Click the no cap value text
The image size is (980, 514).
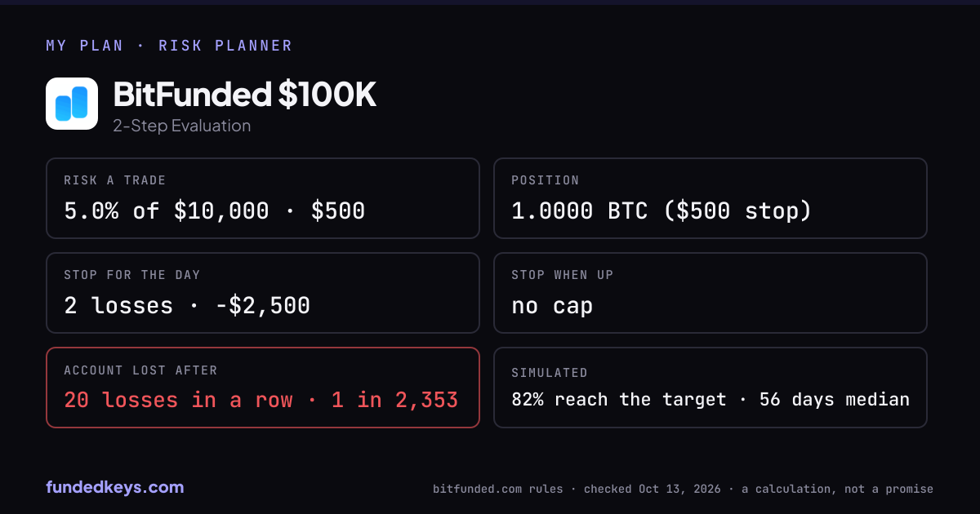(552, 307)
